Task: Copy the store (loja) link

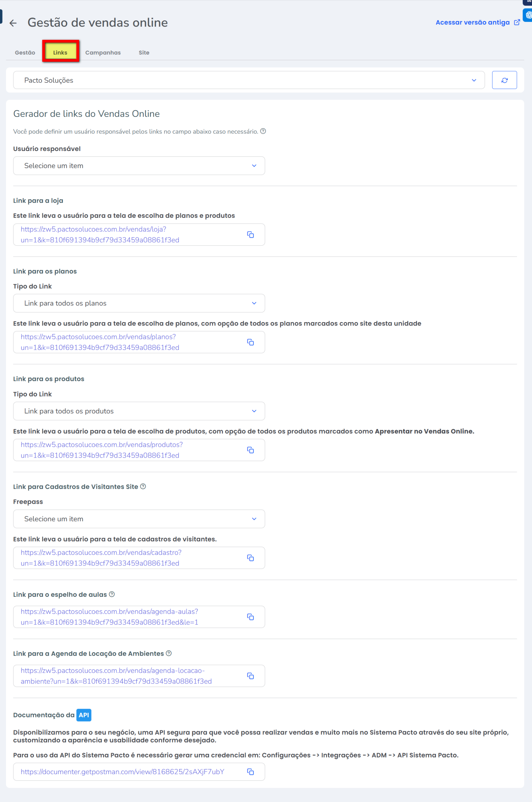Action: (x=250, y=235)
